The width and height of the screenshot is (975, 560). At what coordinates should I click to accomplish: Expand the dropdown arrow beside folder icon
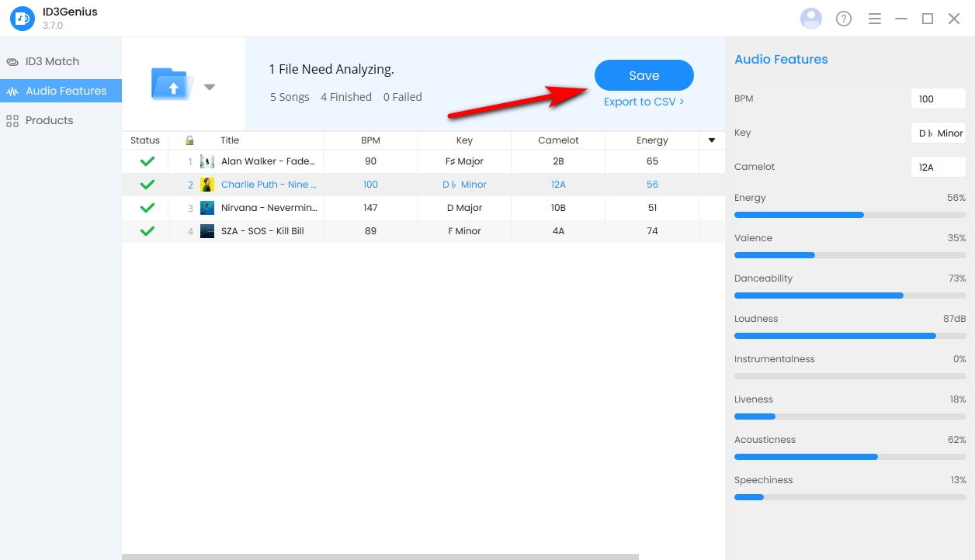point(210,87)
